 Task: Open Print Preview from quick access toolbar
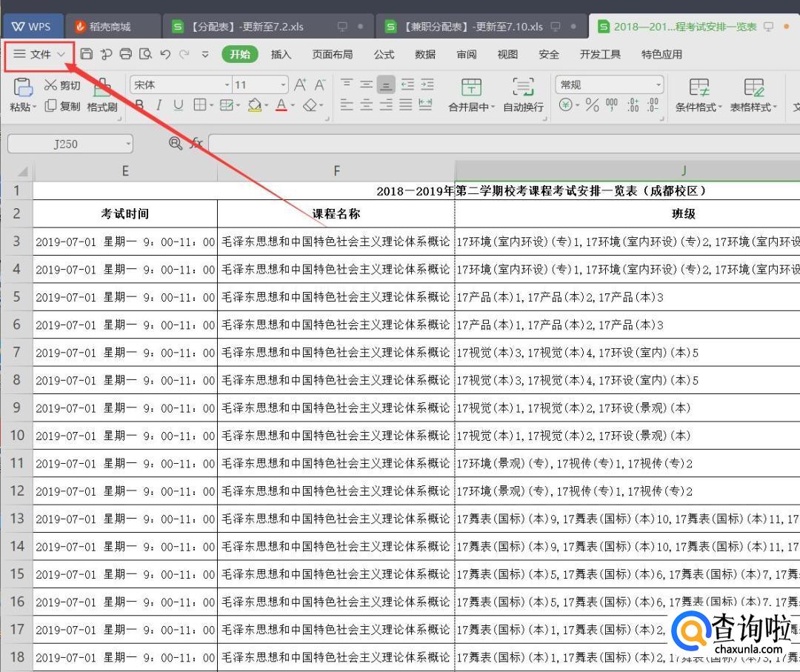pyautogui.click(x=145, y=54)
